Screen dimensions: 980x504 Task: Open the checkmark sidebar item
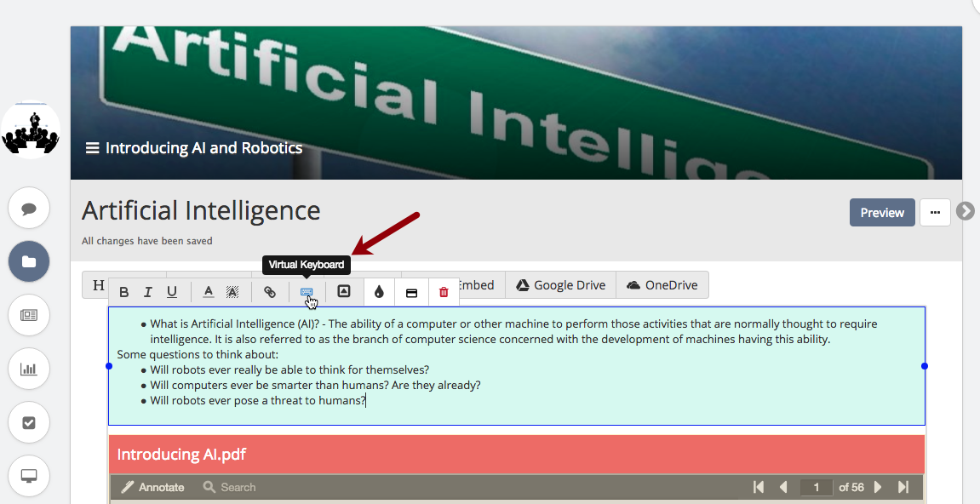pos(29,423)
